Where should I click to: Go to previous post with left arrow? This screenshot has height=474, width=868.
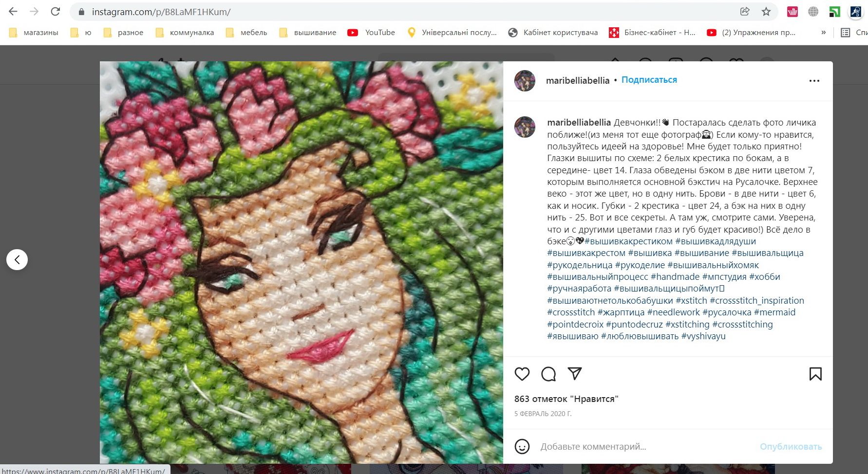(17, 260)
